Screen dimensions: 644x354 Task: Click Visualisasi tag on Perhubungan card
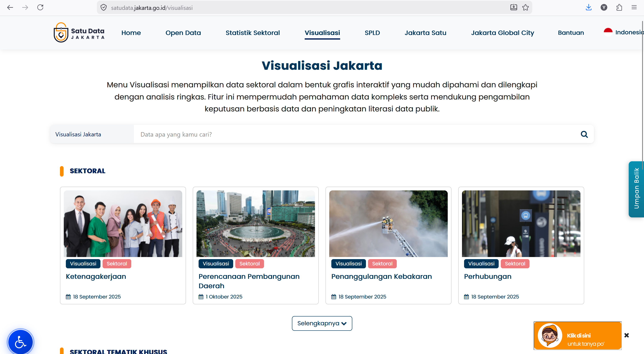coord(481,264)
